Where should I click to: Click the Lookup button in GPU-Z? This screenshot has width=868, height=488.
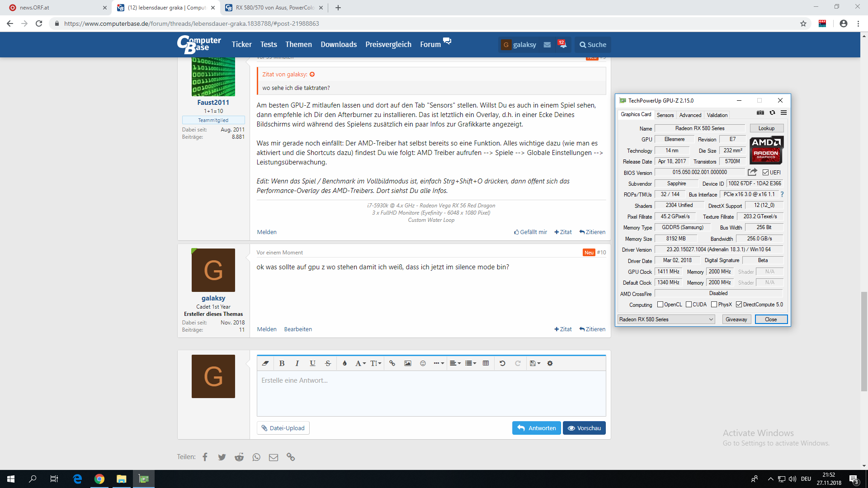(x=767, y=128)
